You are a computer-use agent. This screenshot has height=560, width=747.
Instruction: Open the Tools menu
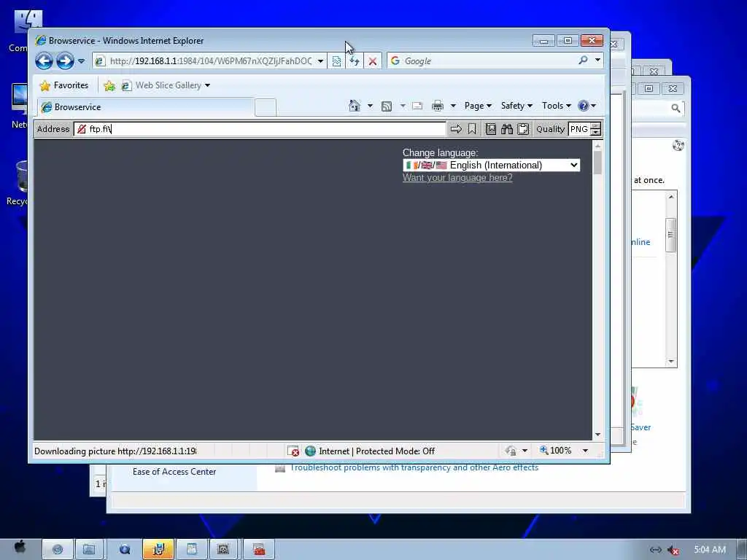pos(556,106)
